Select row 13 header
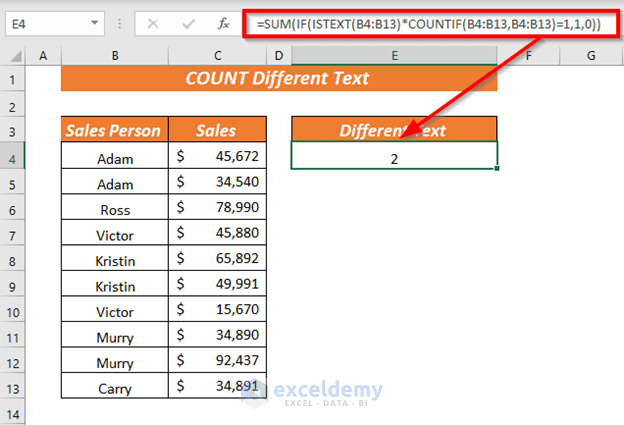624x425 pixels. (x=14, y=387)
